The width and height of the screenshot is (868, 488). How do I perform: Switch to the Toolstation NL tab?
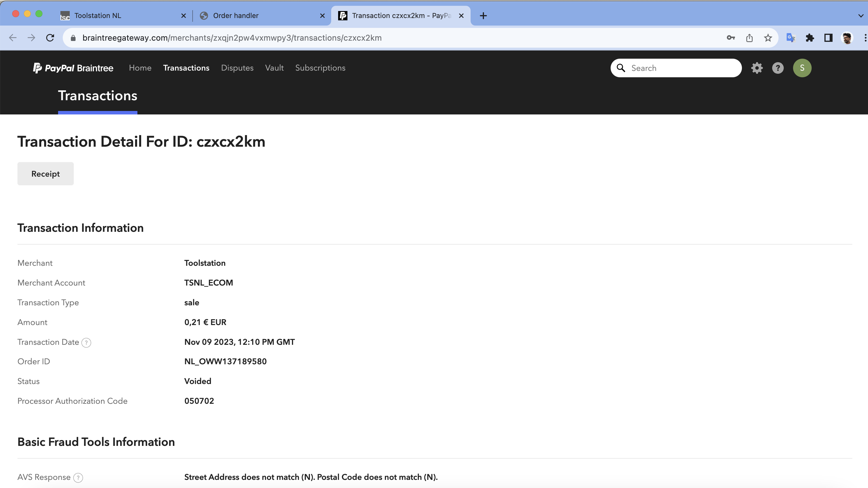[98, 15]
